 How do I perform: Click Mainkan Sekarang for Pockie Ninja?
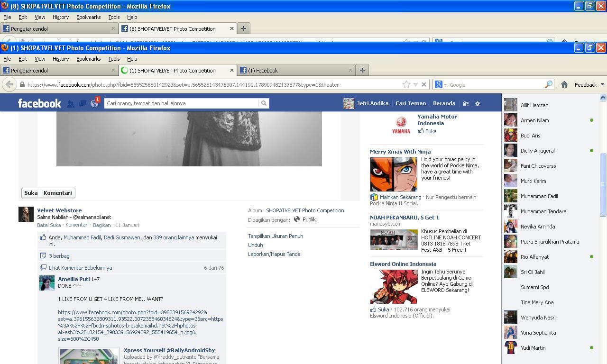click(x=400, y=197)
